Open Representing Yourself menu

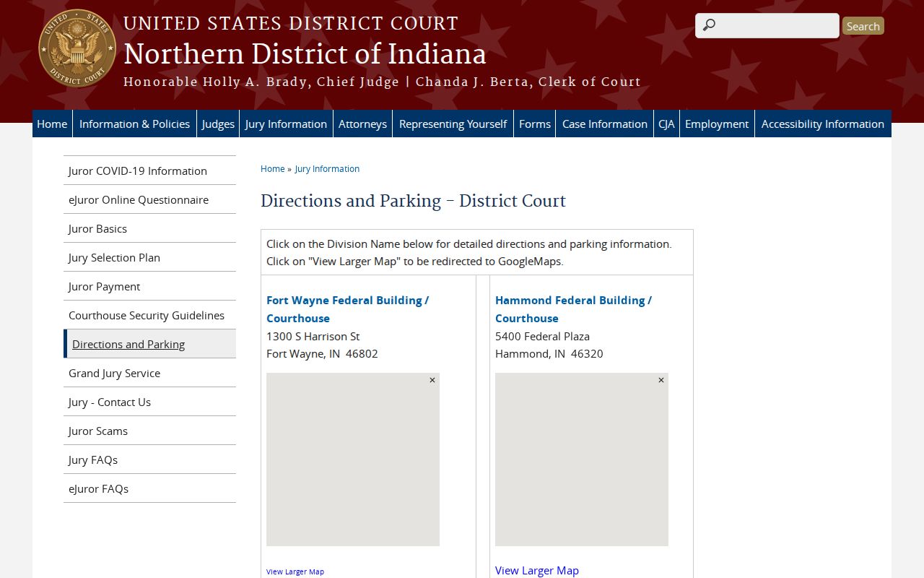pos(453,124)
